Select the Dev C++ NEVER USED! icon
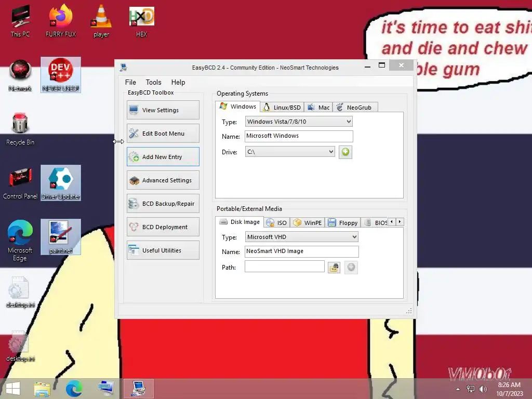The image size is (532, 399). coord(61,75)
